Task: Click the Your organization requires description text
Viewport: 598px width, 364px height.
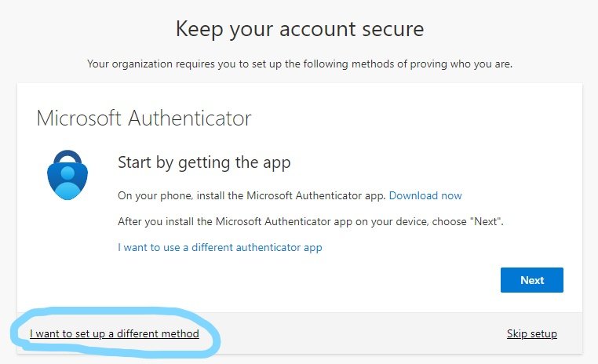Action: (x=299, y=64)
